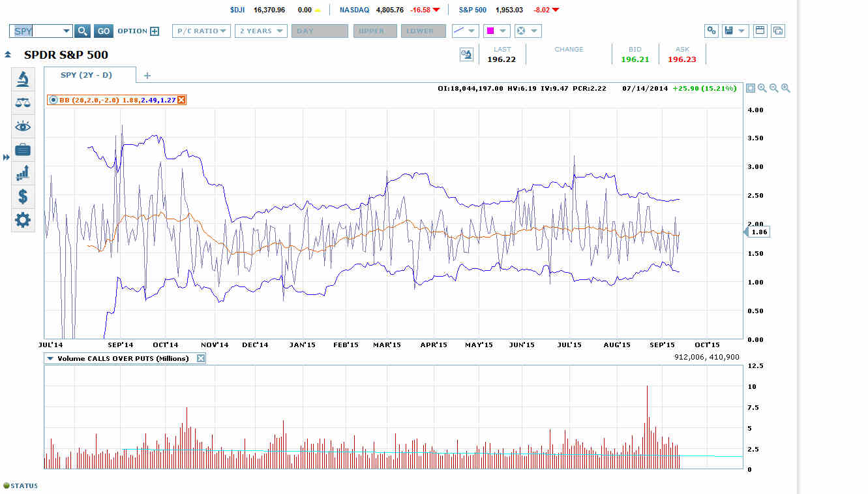Click the ASK value 196.23
The image size is (868, 494).
click(x=681, y=59)
